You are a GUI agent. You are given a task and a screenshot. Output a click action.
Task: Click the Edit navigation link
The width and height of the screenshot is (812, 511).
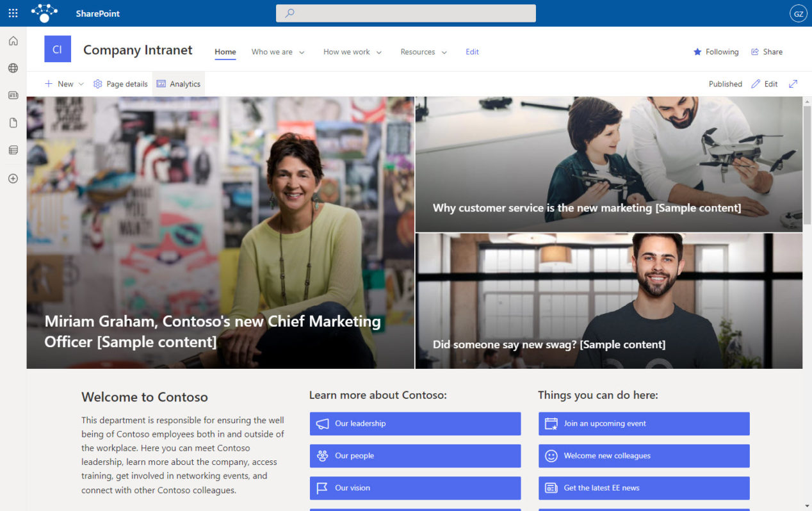tap(472, 52)
